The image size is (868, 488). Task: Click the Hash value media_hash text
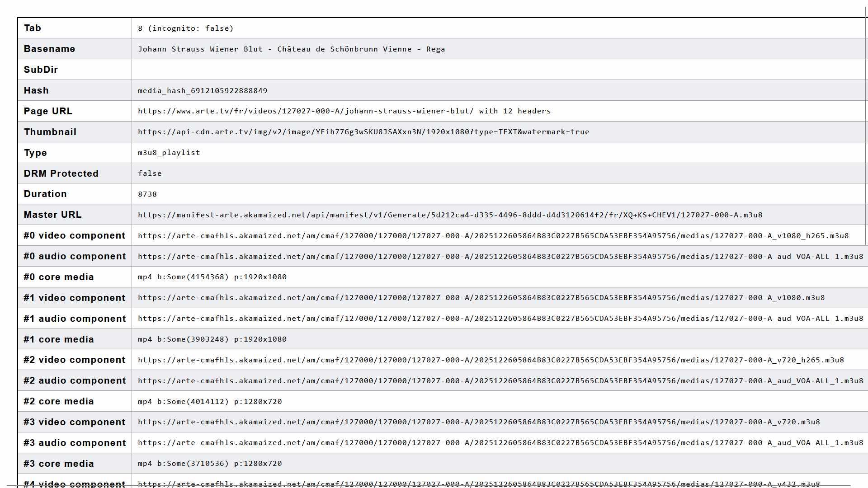click(x=202, y=91)
